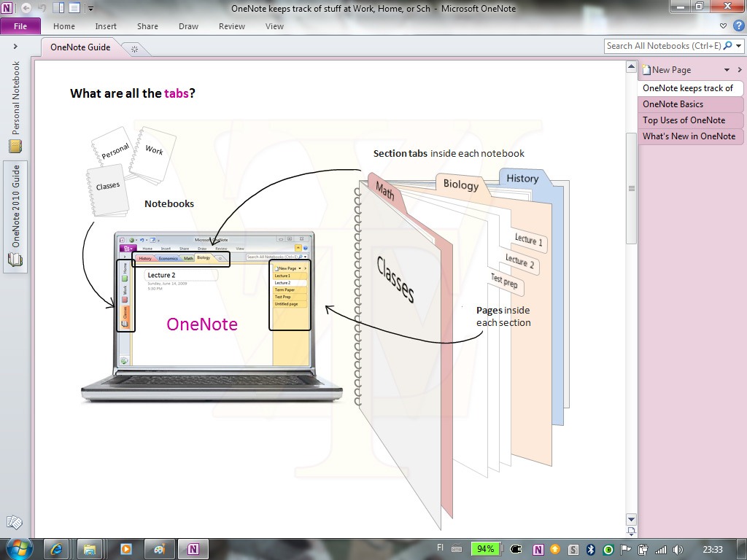The image size is (747, 560).
Task: Expand the notebook navigation bar
Action: (15, 46)
